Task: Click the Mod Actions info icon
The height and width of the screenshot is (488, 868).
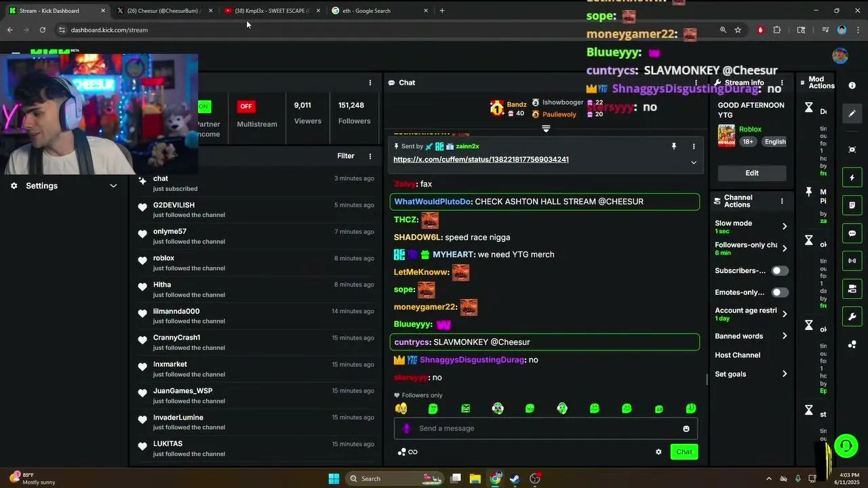Action: (x=851, y=85)
